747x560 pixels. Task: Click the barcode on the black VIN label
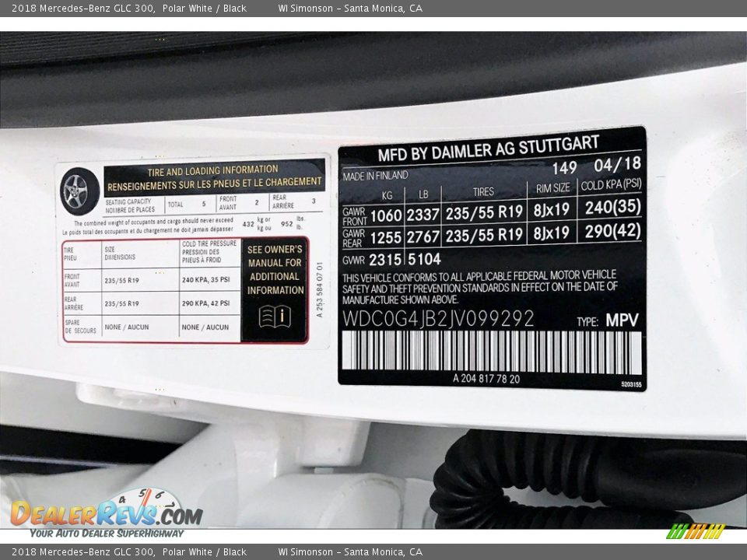click(x=491, y=352)
